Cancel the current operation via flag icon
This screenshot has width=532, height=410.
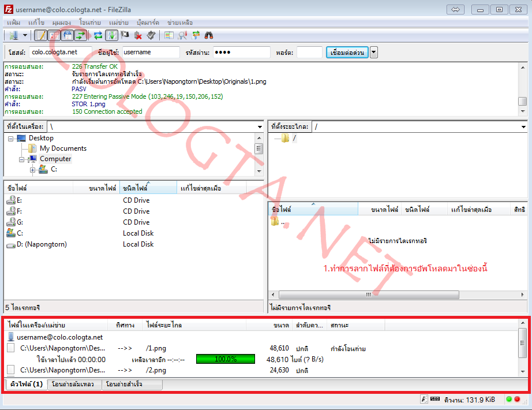point(125,35)
